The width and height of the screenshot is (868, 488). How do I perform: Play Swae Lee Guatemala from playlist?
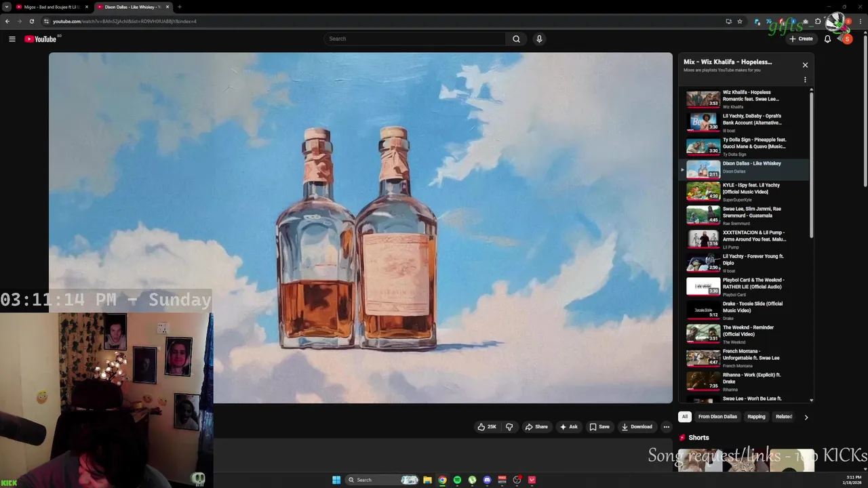(x=745, y=216)
